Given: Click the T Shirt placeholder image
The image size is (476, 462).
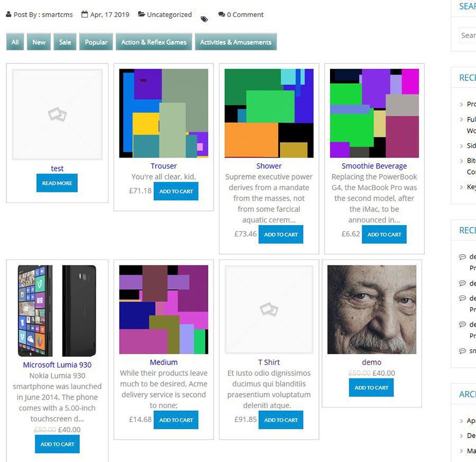Looking at the screenshot, I should [x=269, y=310].
